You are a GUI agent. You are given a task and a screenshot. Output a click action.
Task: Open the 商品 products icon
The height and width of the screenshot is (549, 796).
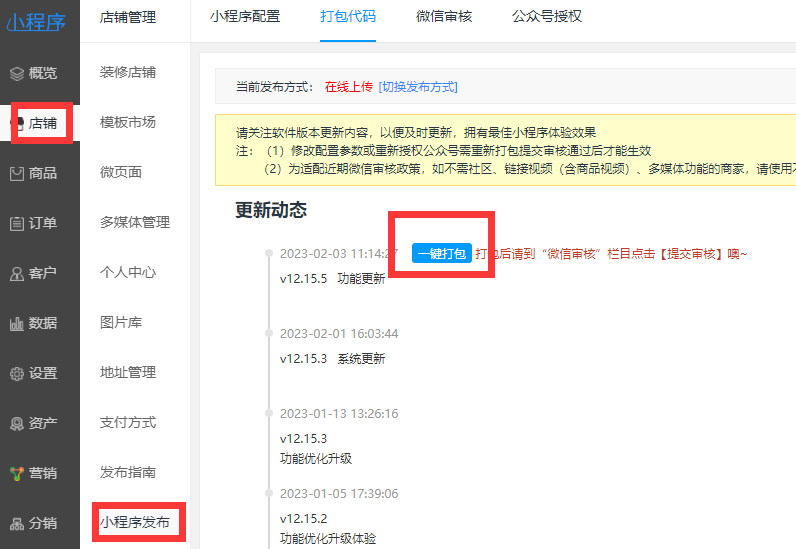[17, 173]
